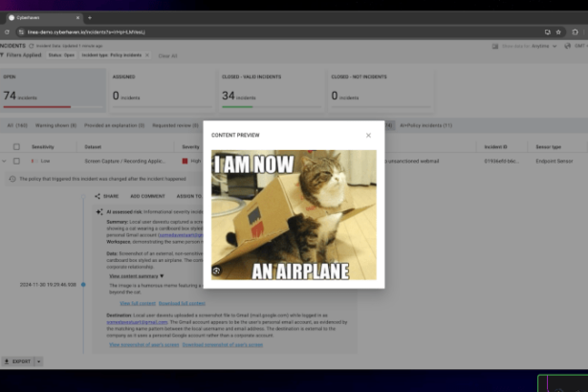Reload the browser page
The height and width of the screenshot is (392, 588).
pyautogui.click(x=7, y=33)
